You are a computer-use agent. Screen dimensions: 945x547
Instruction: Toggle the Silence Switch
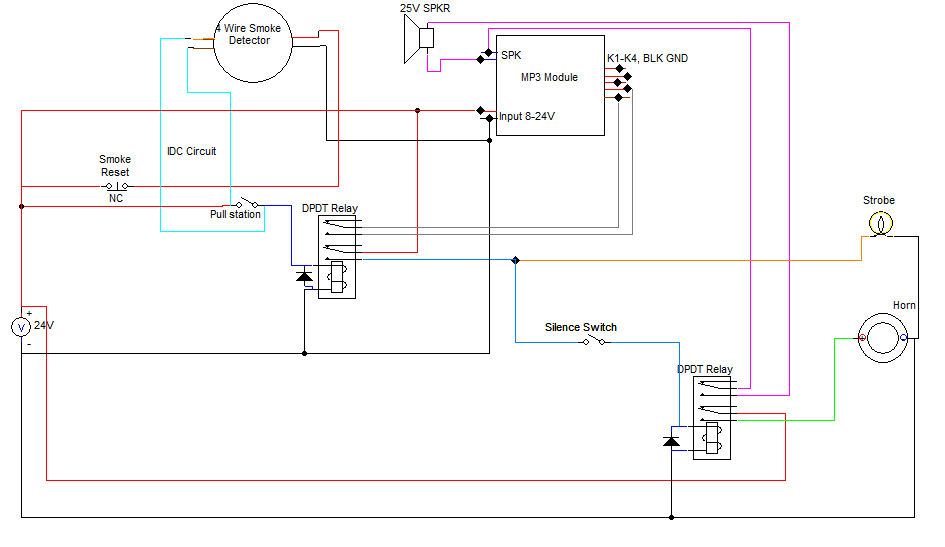click(x=594, y=342)
